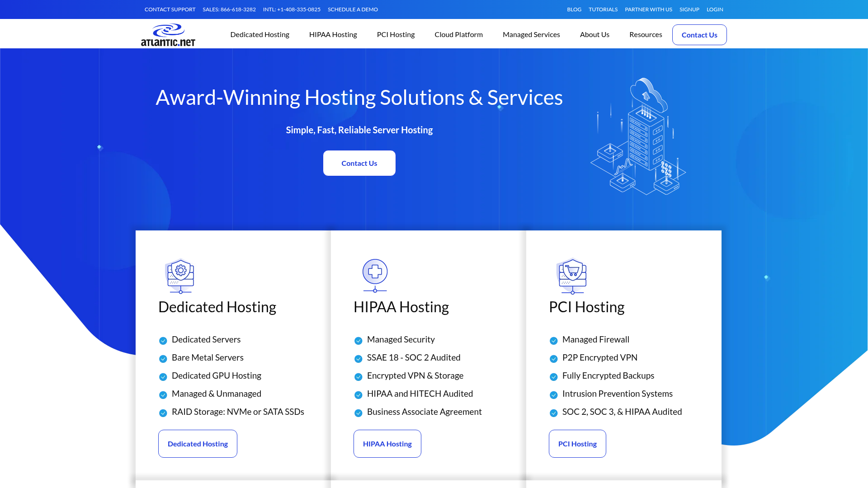The image size is (868, 488).
Task: Expand the Managed Services menu
Action: (x=531, y=34)
